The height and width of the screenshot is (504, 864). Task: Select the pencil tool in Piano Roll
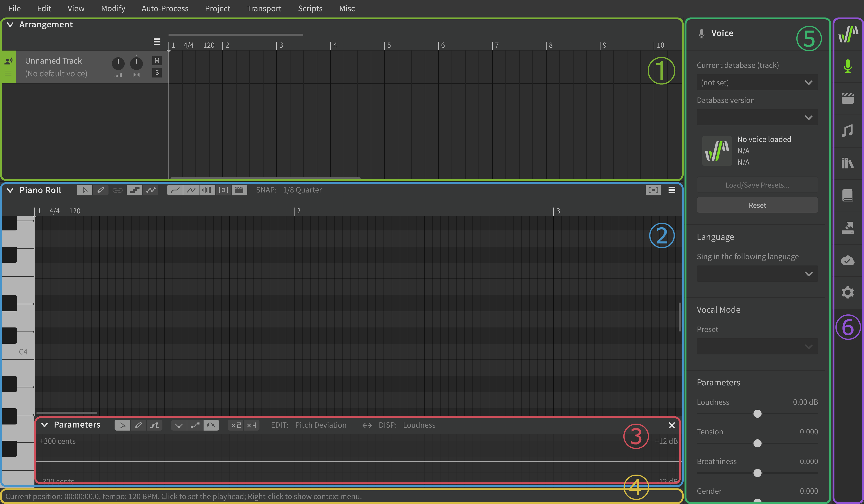point(100,190)
